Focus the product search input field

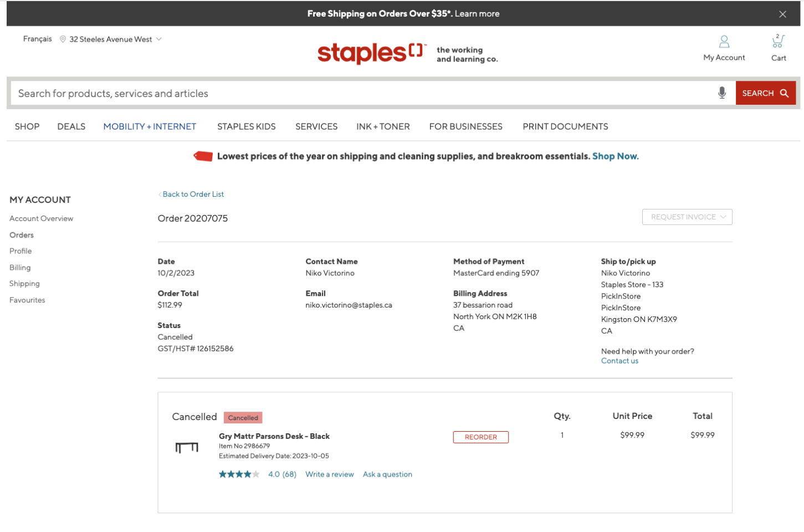363,93
